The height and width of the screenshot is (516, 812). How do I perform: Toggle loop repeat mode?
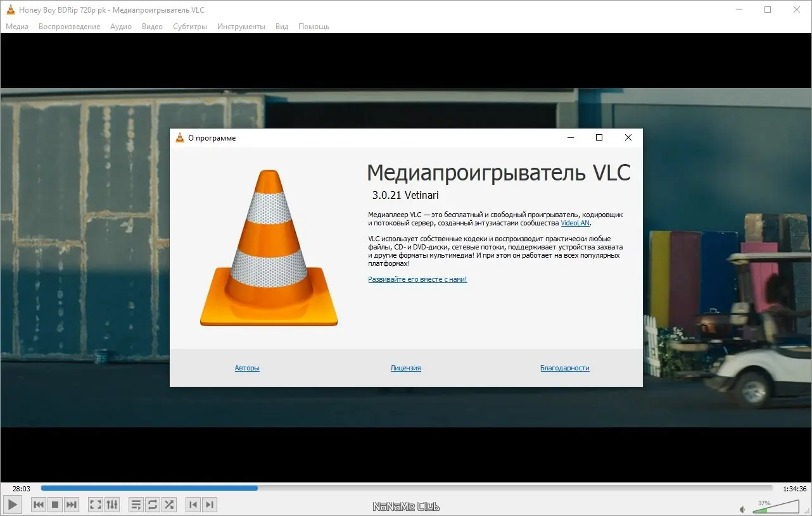153,505
